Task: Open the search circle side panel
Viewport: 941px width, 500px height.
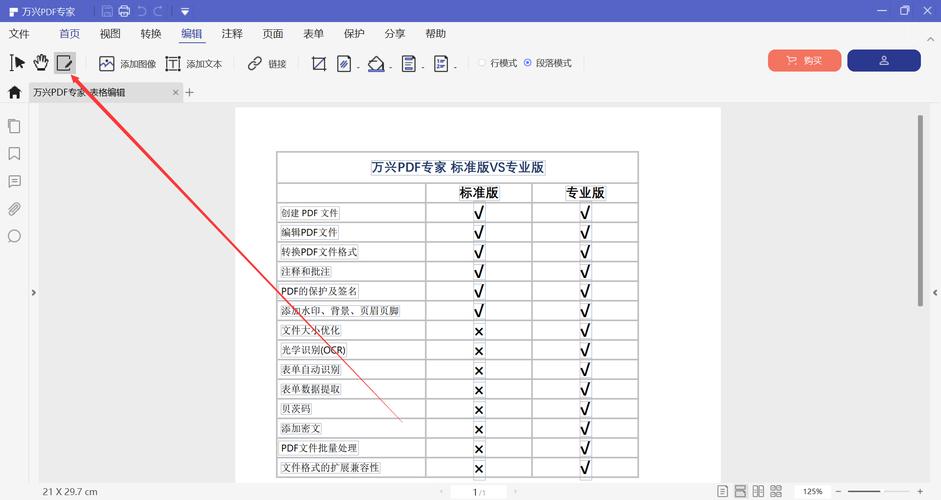Action: pos(14,236)
